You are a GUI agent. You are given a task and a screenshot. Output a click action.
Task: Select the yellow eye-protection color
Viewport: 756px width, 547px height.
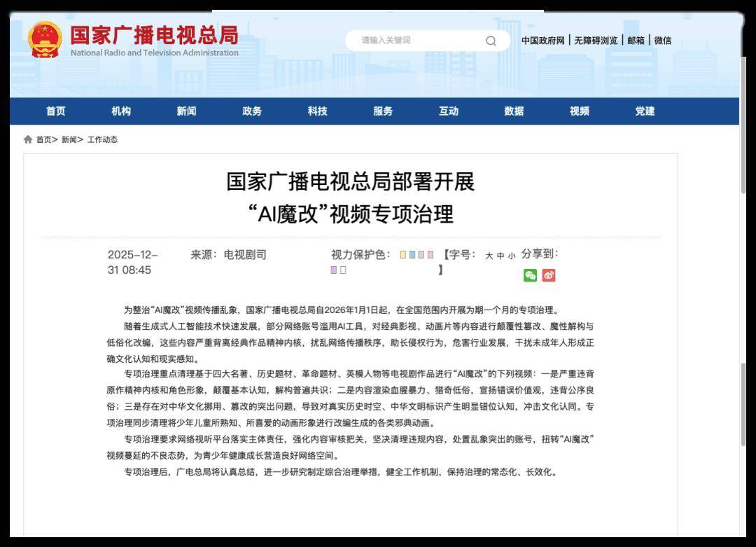(x=403, y=255)
